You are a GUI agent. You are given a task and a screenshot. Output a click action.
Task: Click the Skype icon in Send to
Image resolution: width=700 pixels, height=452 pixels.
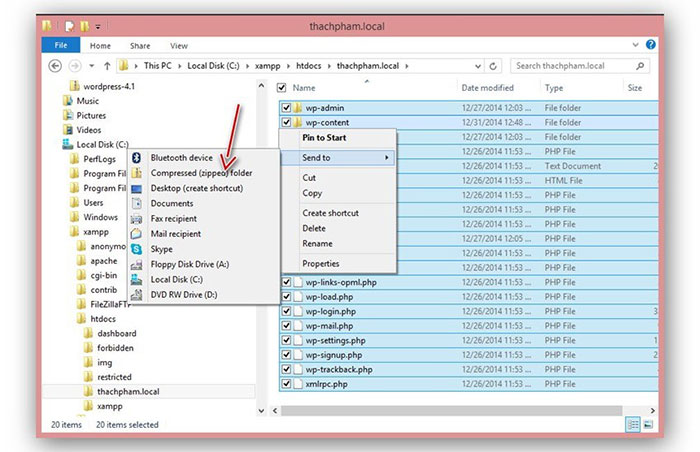point(137,249)
